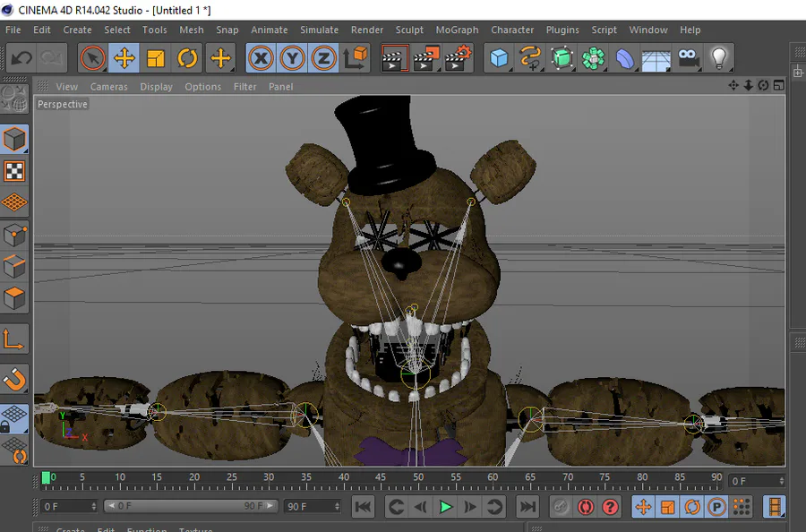Go to start of animation
The height and width of the screenshot is (532, 806).
coord(363,507)
